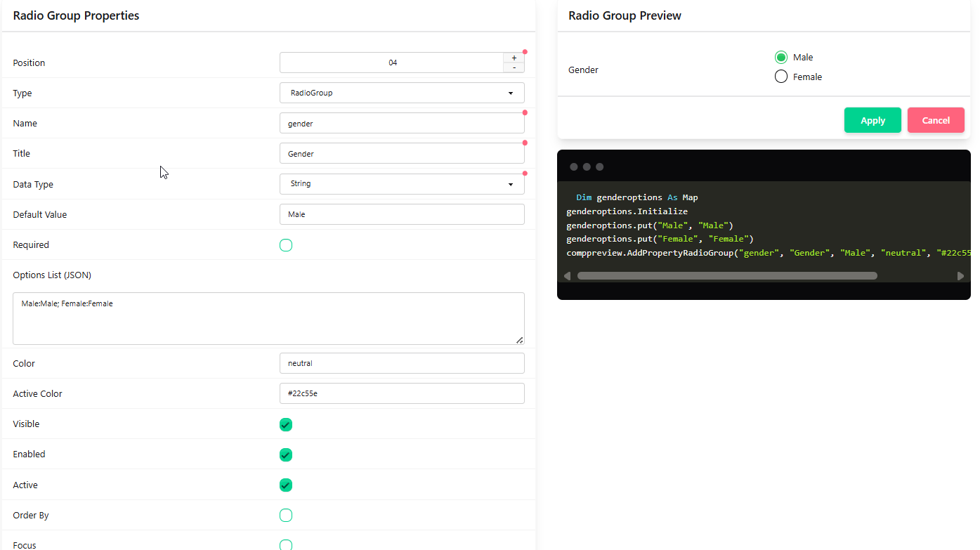Click the horizontal code scrollbar thumb
The image size is (980, 550).
pos(727,276)
